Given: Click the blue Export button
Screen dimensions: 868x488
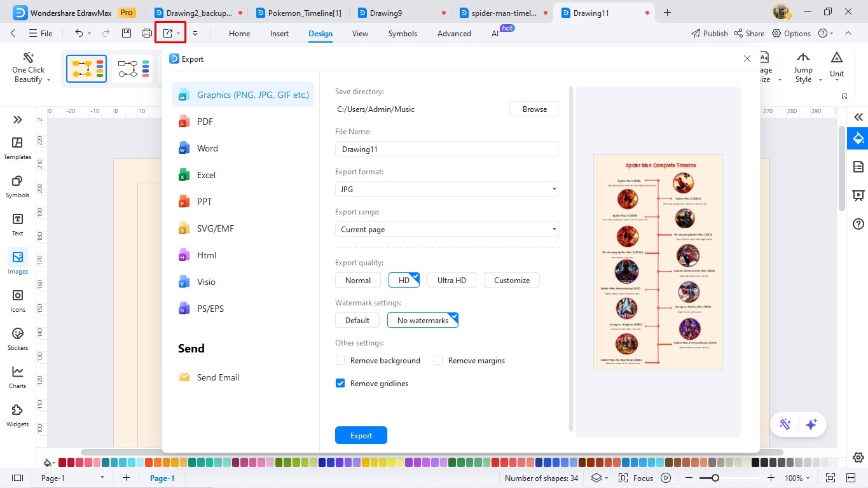Looking at the screenshot, I should tap(361, 435).
